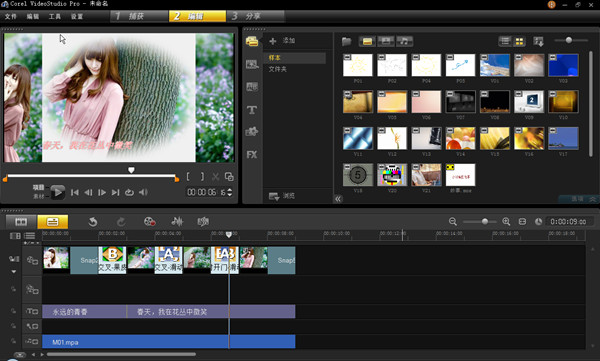Click the preview timecode field
Viewport: 600px width, 361px height.
click(207, 192)
